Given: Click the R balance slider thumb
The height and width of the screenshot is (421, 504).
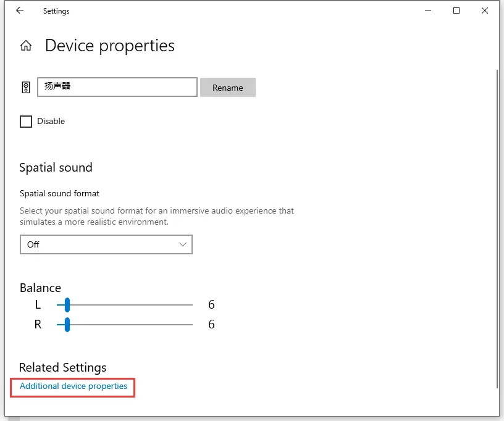Looking at the screenshot, I should (67, 325).
